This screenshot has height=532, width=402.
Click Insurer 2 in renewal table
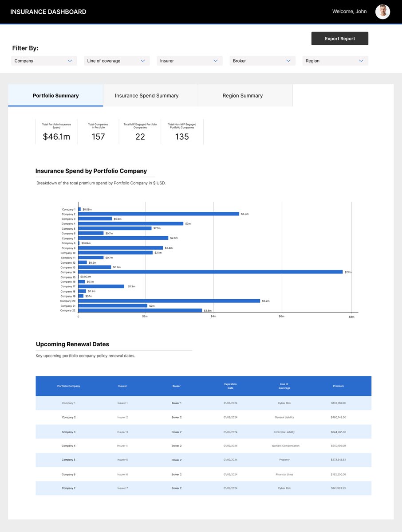point(122,417)
